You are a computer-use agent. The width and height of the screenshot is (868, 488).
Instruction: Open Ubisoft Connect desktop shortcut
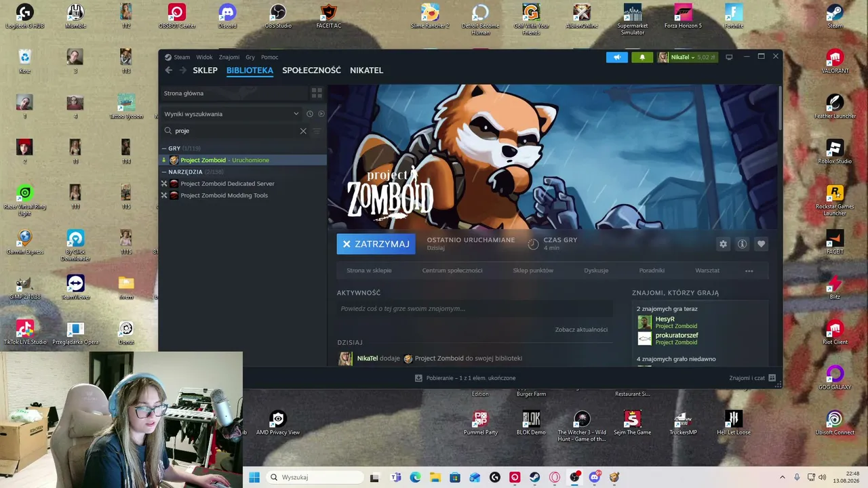coord(835,423)
